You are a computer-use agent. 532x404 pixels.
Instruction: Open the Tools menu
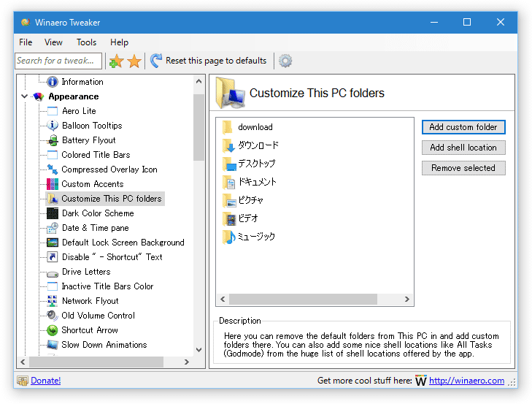point(86,42)
